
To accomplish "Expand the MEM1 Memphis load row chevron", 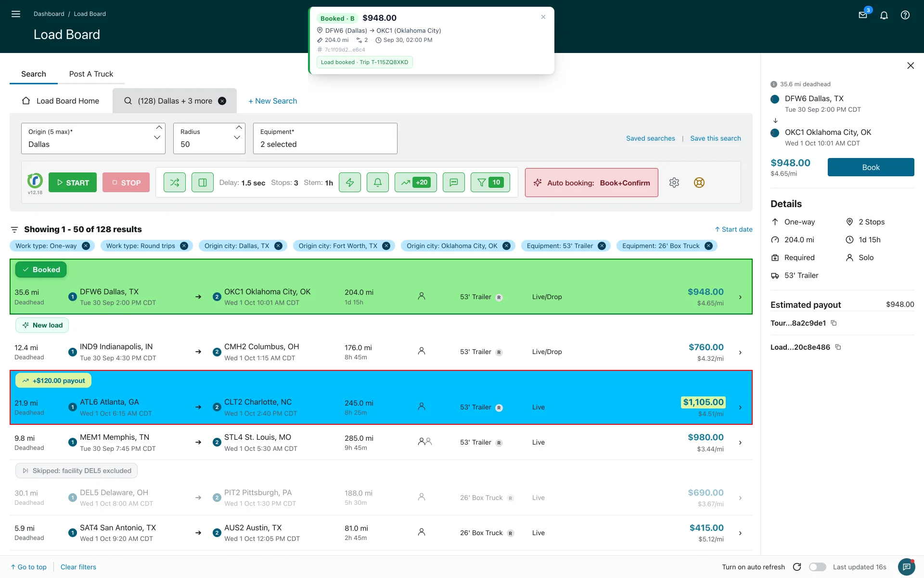I will (x=740, y=443).
